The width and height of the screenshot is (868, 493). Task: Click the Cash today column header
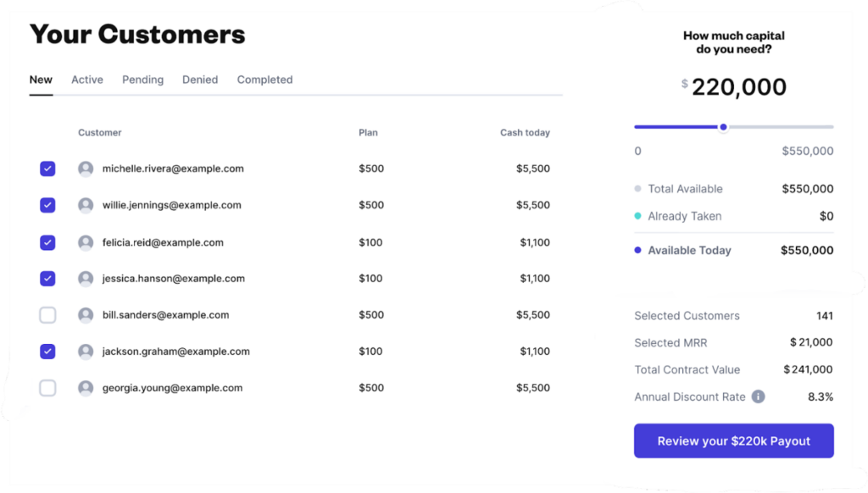pos(525,133)
